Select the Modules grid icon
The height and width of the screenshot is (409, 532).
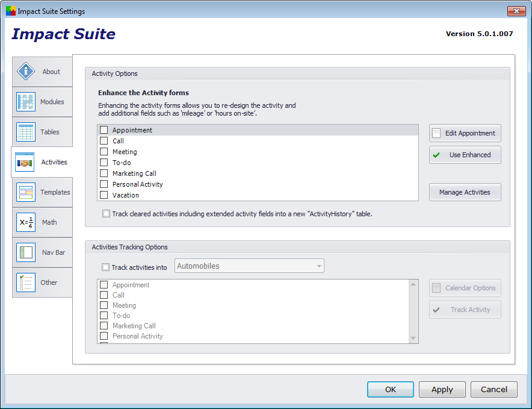pos(26,102)
